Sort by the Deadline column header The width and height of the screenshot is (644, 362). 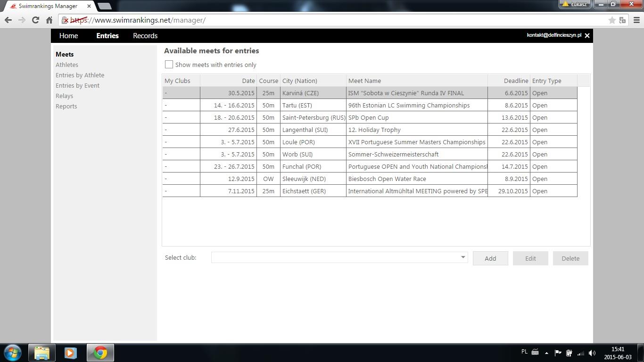[x=509, y=81]
